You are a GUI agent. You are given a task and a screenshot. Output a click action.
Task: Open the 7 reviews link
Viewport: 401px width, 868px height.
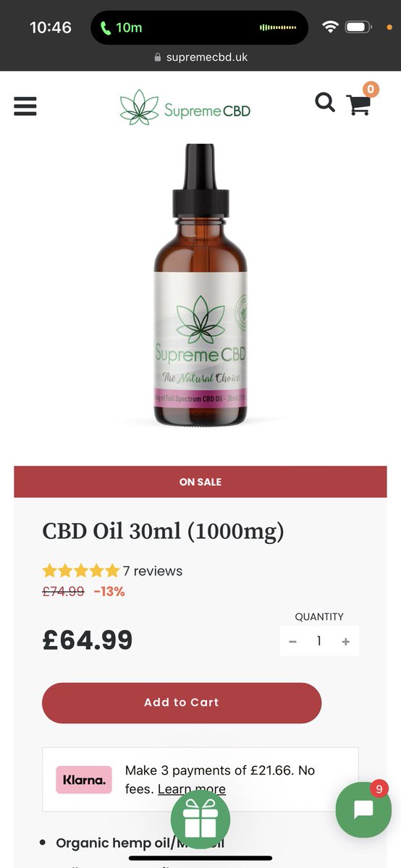pos(153,571)
